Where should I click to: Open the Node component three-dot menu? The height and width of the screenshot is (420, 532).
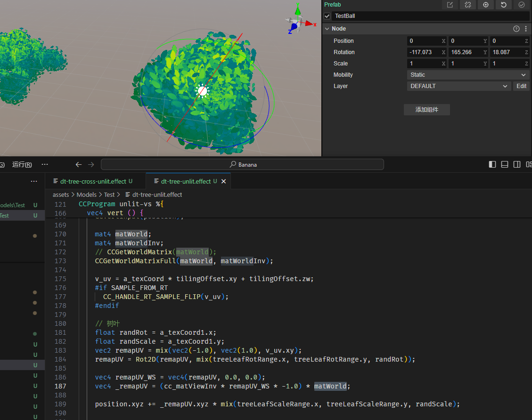(526, 29)
